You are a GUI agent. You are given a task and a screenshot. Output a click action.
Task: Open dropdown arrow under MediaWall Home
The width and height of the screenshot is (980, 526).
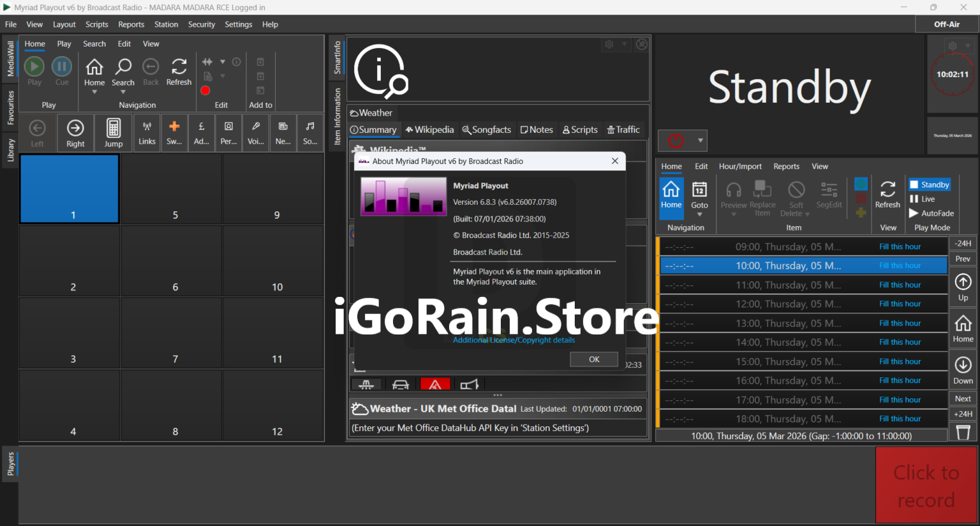click(94, 93)
